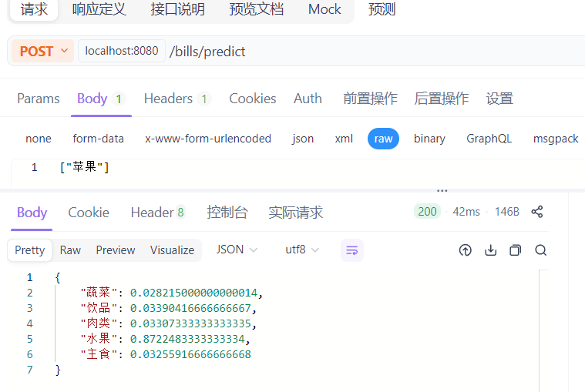
Task: Open the POST method dropdown
Action: coord(43,51)
